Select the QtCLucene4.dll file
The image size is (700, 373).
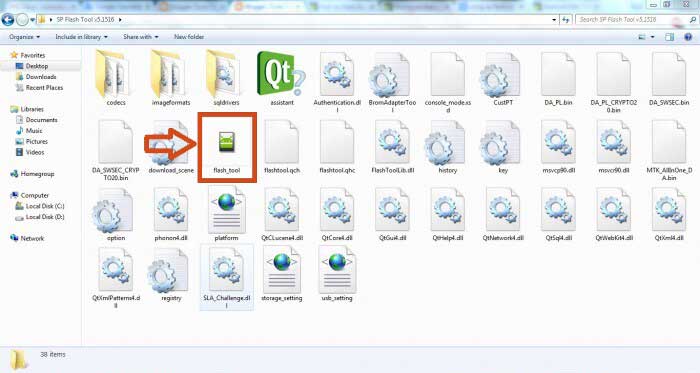point(282,215)
